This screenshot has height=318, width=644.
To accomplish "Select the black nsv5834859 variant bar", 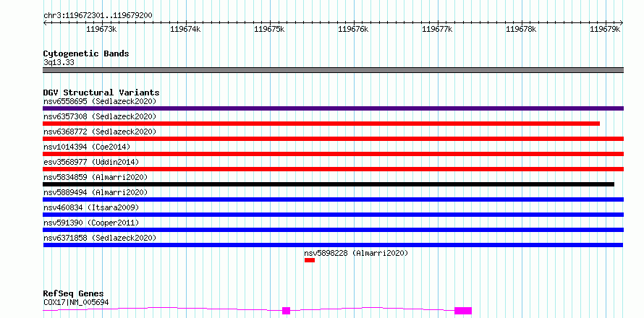I will click(329, 184).
